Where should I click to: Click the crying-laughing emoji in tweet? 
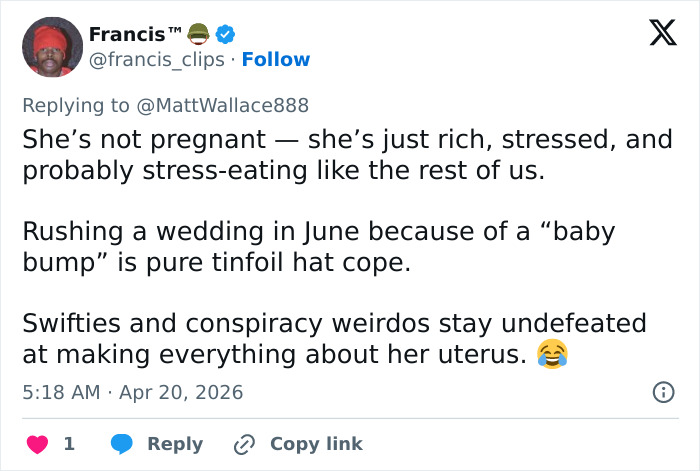(552, 353)
